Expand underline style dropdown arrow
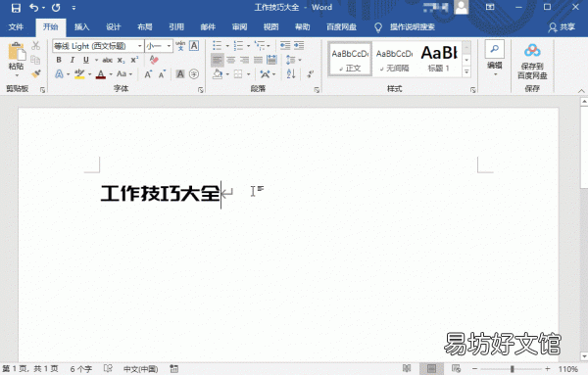This screenshot has height=375, width=588. pyautogui.click(x=96, y=60)
